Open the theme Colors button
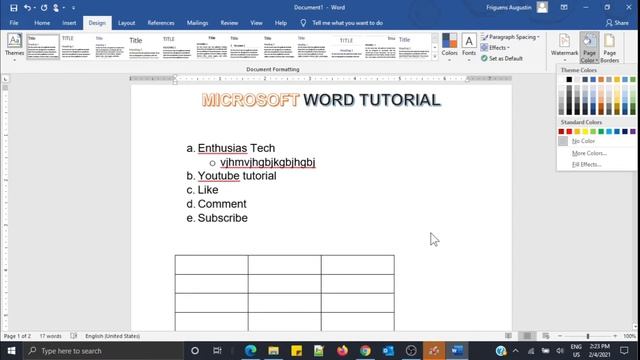The image size is (640, 360). 449,47
